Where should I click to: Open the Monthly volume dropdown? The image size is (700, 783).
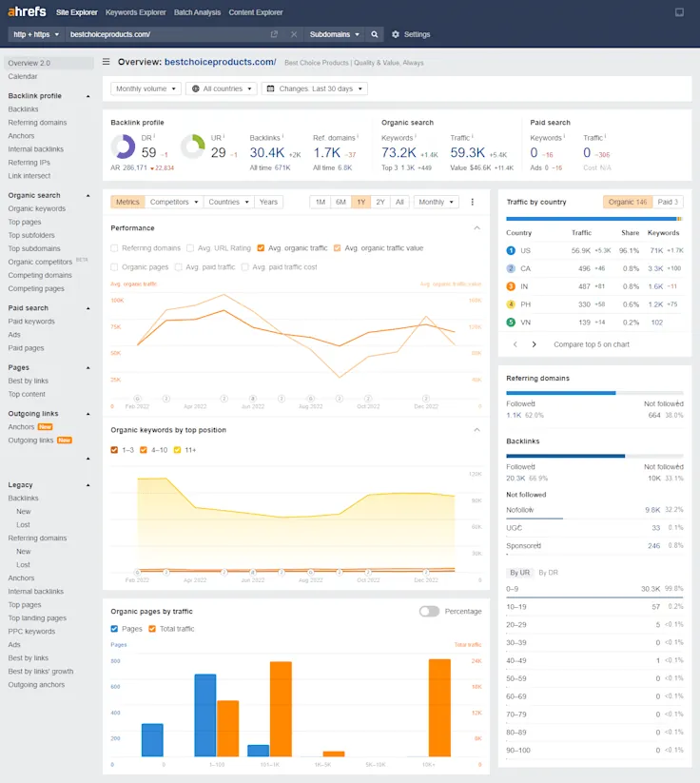(146, 88)
